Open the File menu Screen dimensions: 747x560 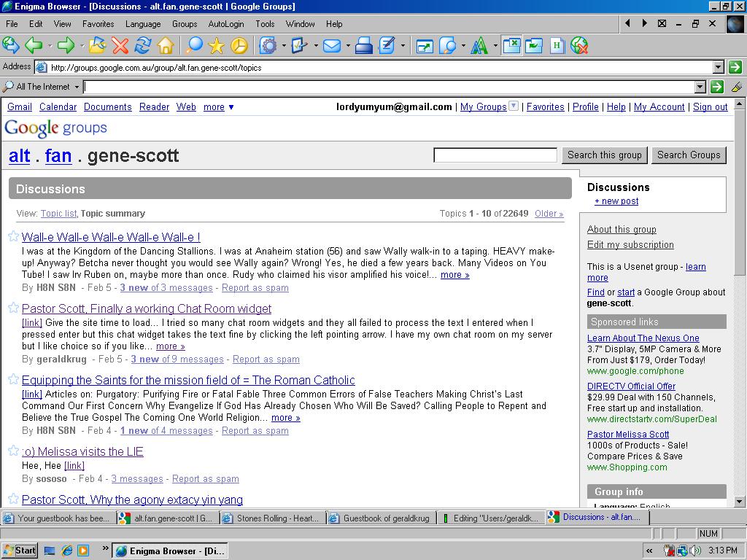click(x=12, y=24)
